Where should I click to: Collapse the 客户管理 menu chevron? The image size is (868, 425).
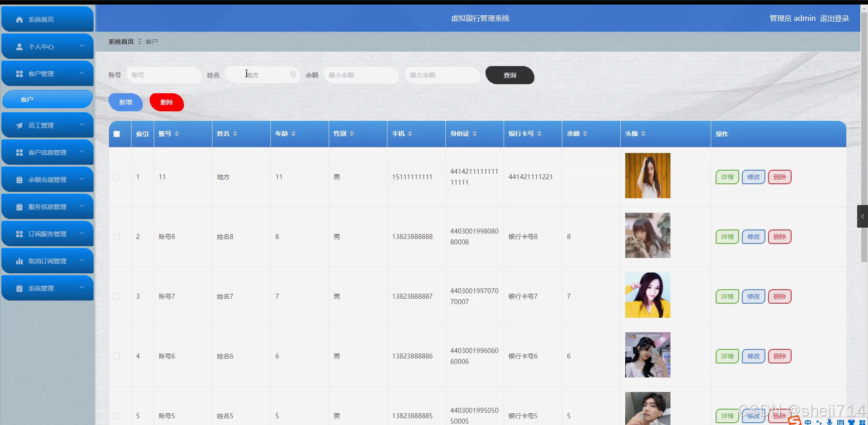point(82,73)
